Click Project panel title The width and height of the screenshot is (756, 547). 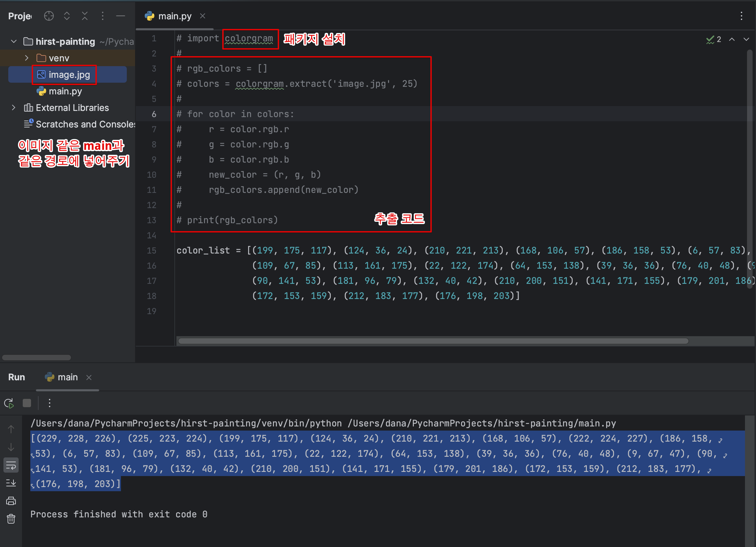click(20, 16)
